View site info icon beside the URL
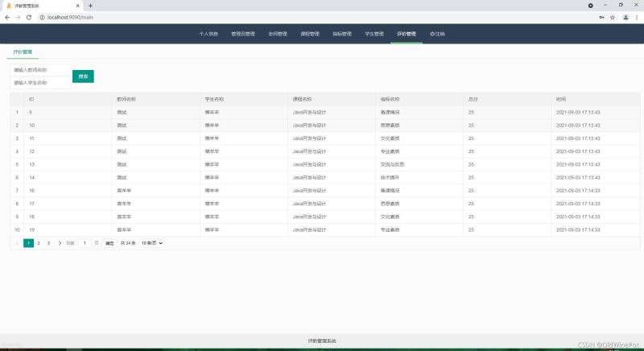The height and width of the screenshot is (351, 644). (42, 17)
